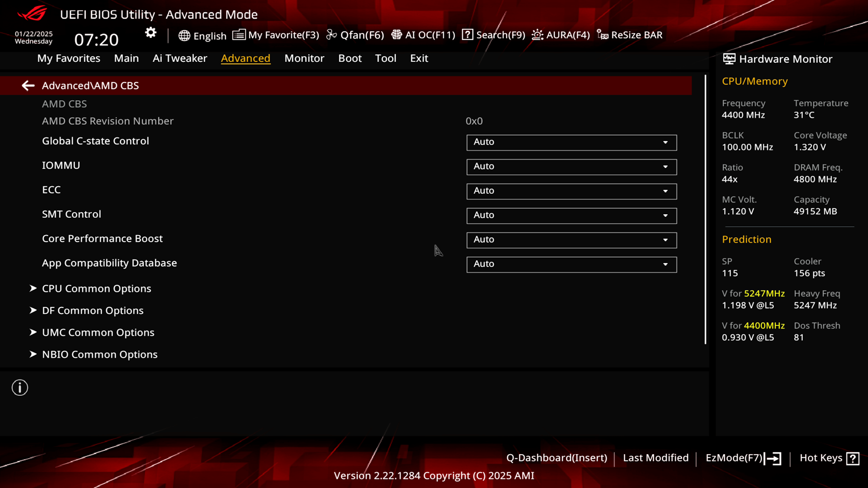Click My Favorites menu item
Image resolution: width=868 pixels, height=488 pixels.
pyautogui.click(x=69, y=58)
